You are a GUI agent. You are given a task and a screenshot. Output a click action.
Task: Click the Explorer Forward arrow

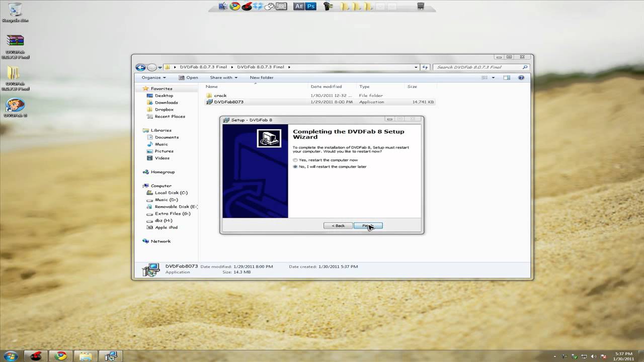151,67
